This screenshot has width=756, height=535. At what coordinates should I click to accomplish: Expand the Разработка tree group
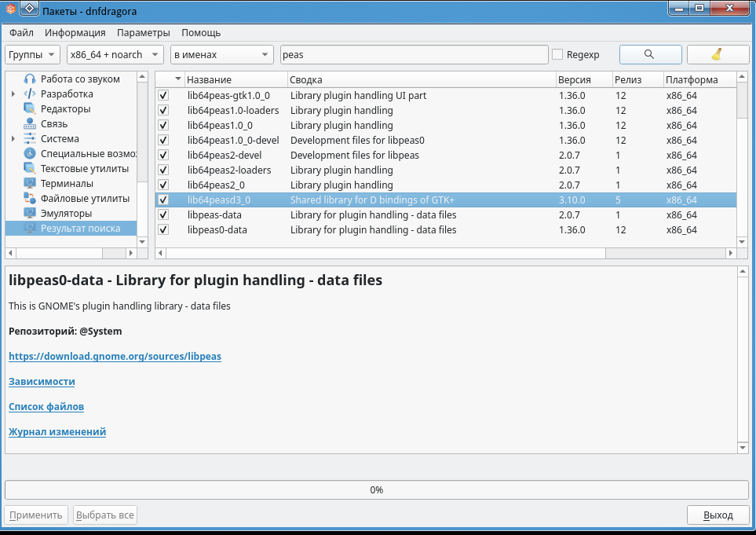[13, 94]
